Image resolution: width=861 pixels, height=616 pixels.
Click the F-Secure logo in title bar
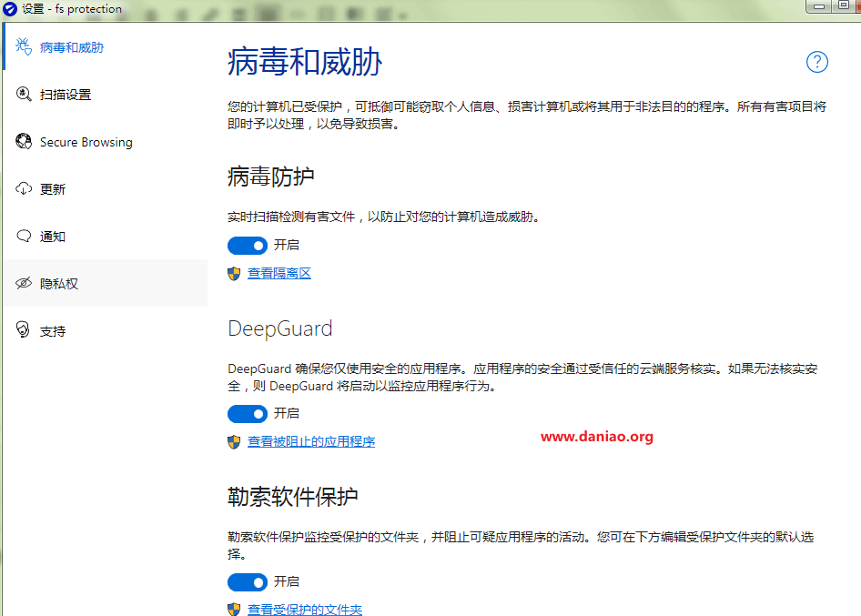tap(10, 9)
